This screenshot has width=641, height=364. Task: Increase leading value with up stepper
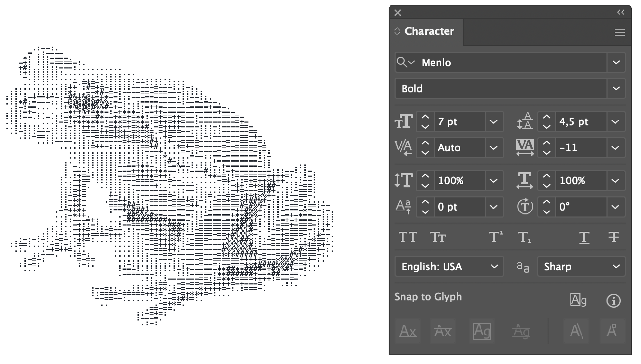[547, 117]
